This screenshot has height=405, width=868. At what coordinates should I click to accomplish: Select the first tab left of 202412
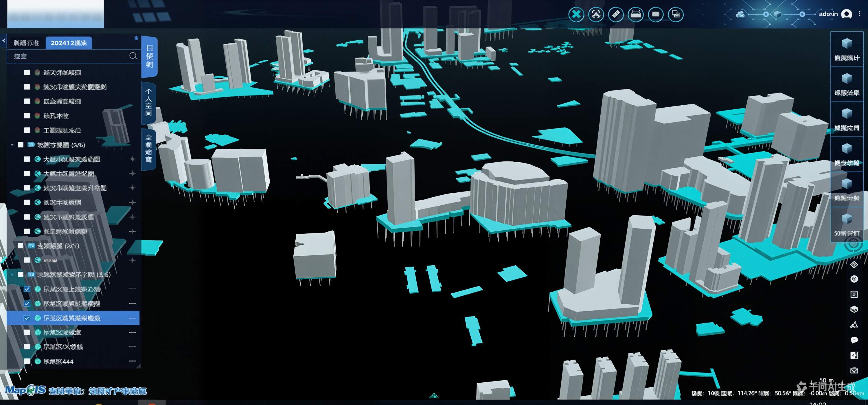[26, 43]
